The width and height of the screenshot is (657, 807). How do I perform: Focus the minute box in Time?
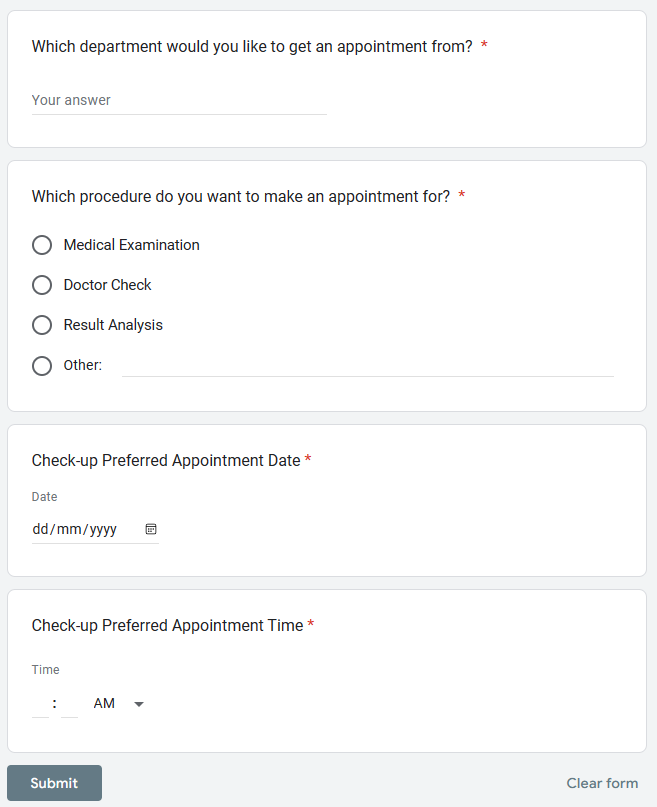tap(70, 704)
